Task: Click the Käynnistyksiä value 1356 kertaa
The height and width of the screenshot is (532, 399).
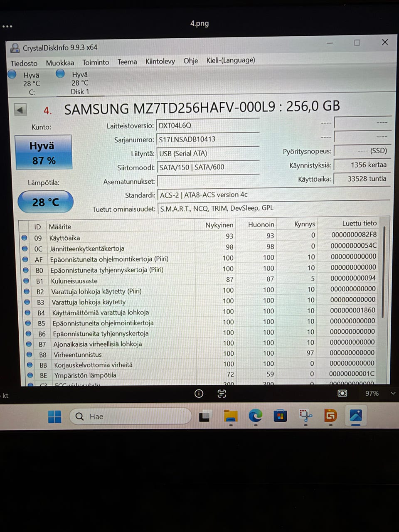Action: 362,165
